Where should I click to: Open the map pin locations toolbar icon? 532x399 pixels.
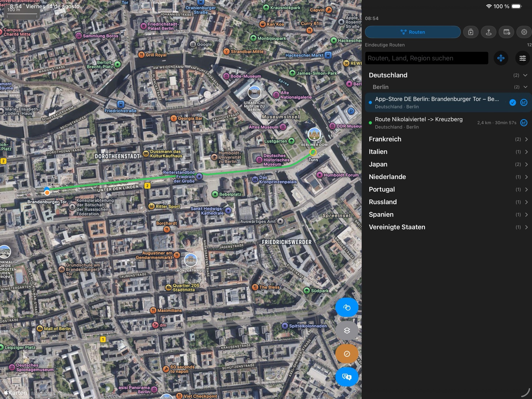point(488,32)
